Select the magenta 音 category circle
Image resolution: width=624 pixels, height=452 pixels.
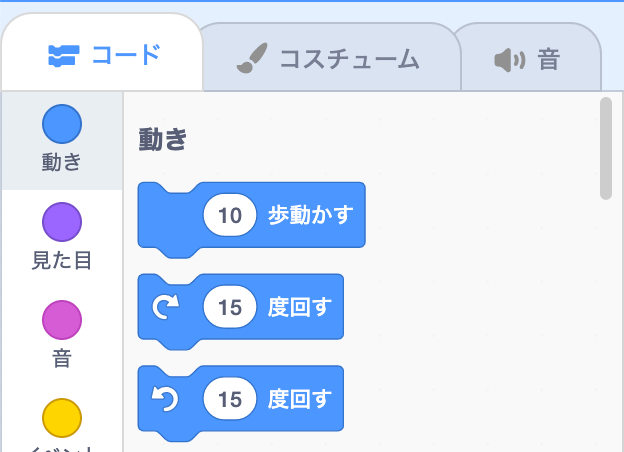pos(62,320)
